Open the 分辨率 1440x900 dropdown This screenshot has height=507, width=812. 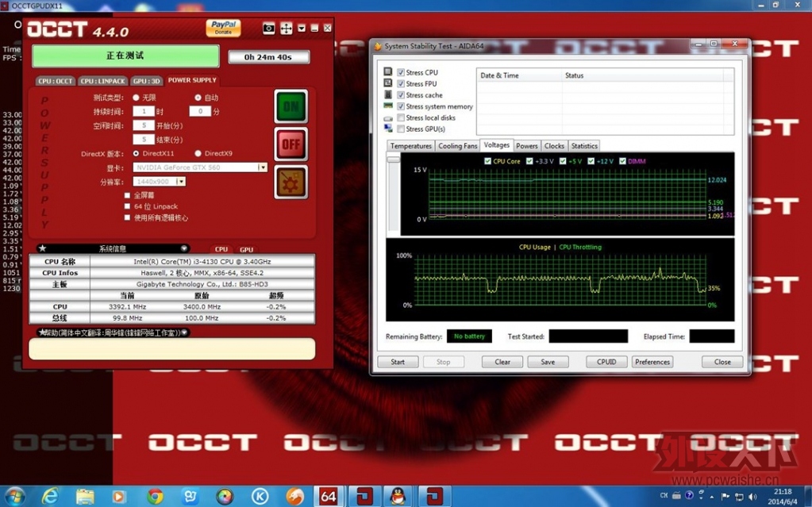click(181, 181)
